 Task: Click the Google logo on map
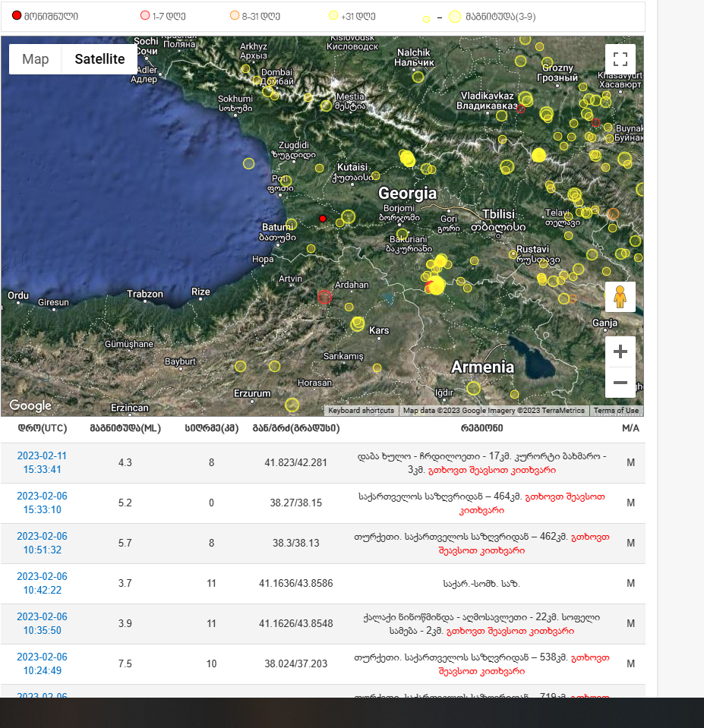click(30, 406)
